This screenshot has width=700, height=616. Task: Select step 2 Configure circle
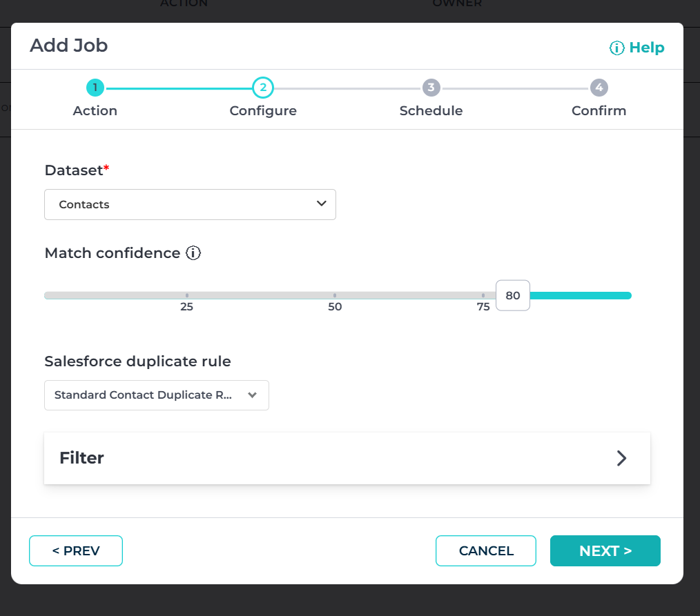click(263, 88)
